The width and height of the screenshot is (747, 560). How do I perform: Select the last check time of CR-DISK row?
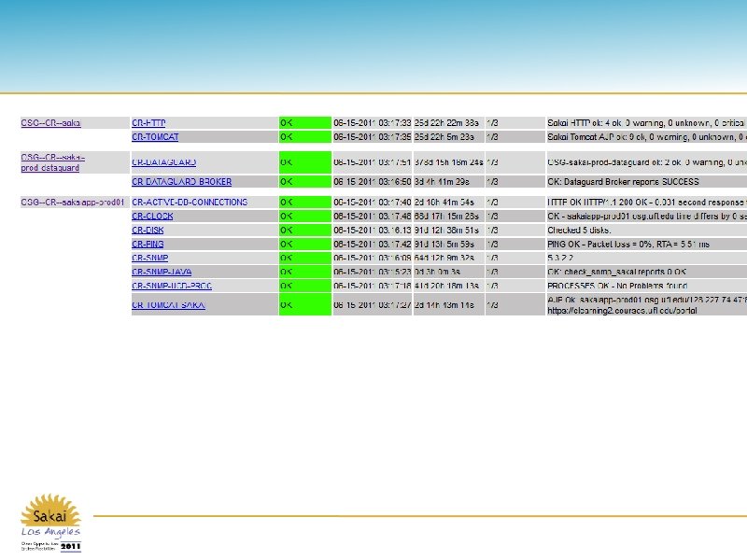[372, 230]
